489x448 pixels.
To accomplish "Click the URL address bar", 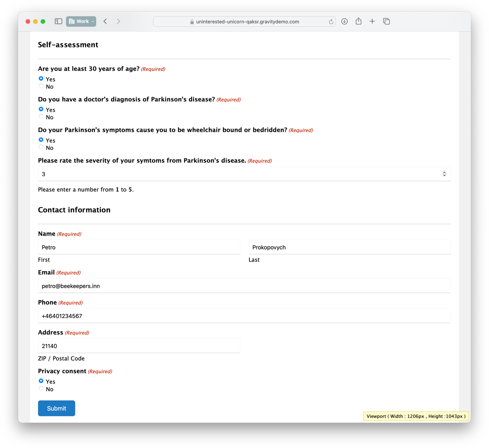I will (x=244, y=22).
